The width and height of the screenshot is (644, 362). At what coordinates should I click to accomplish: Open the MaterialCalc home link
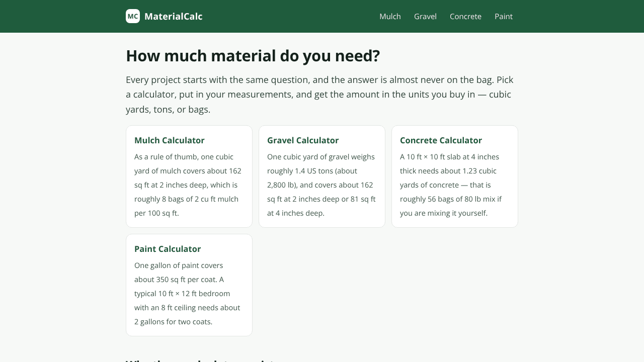(x=164, y=16)
